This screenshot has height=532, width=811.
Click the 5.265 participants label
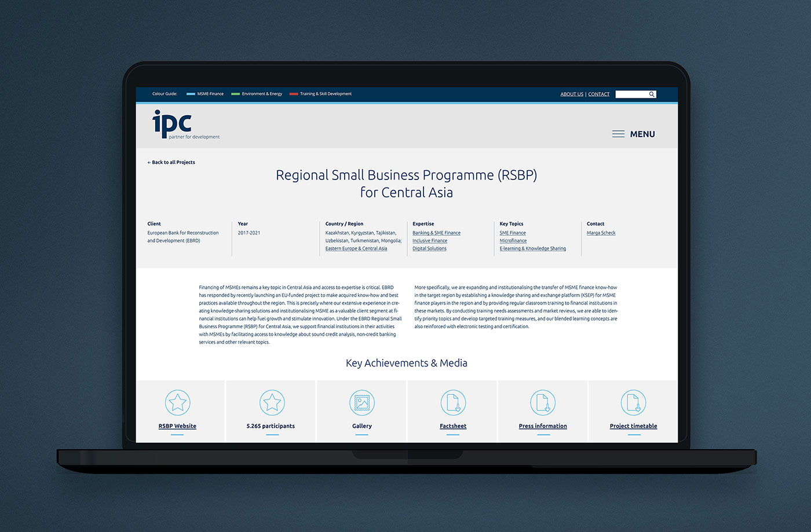[271, 426]
